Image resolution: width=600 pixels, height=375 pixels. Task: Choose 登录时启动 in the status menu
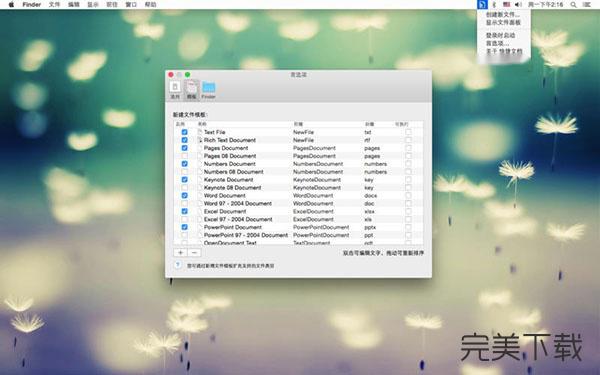tap(501, 35)
